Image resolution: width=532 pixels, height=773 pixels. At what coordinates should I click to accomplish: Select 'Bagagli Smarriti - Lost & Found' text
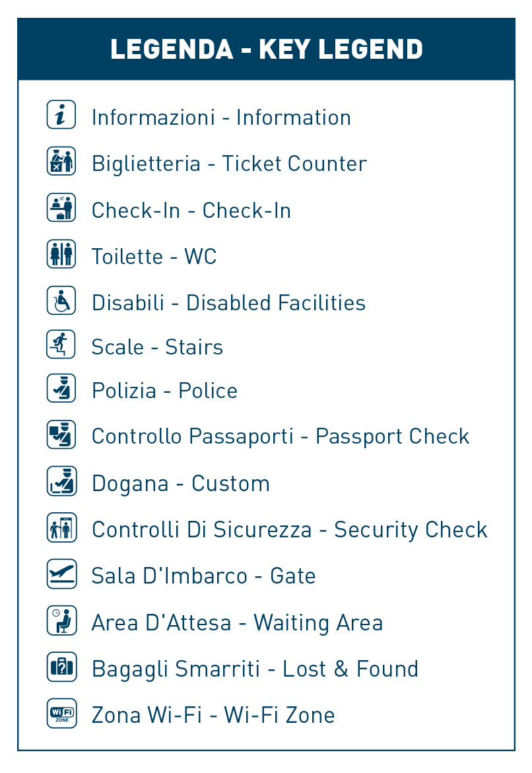255,669
